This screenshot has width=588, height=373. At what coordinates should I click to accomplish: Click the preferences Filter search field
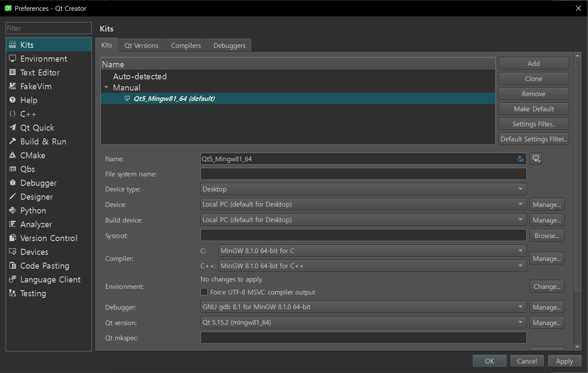(49, 28)
